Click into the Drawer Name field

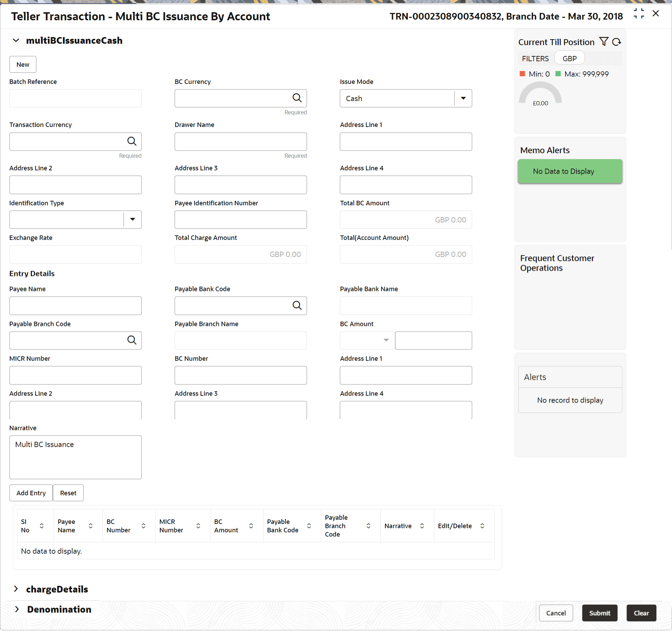240,142
